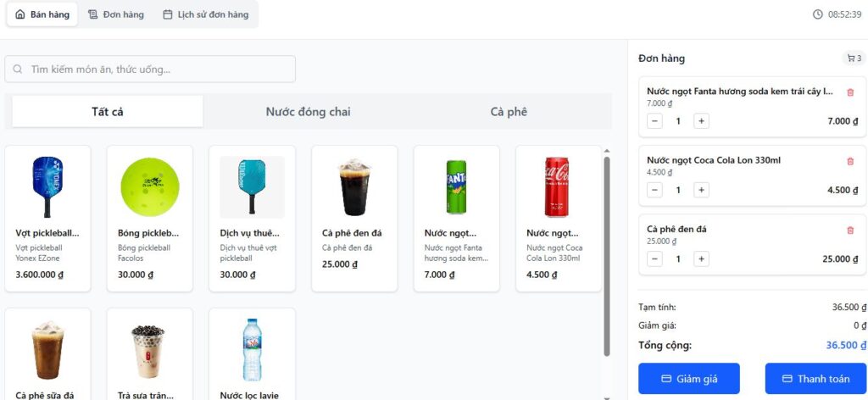Image resolution: width=868 pixels, height=400 pixels.
Task: Show the Cà phê category
Action: coord(509,112)
